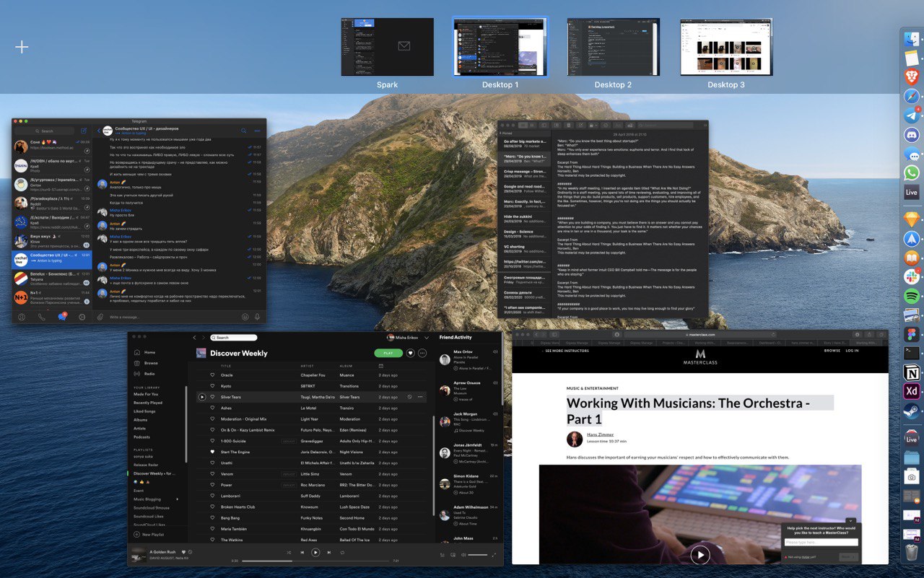Seek on the Spotify song progress bar
The image size is (924, 578).
pos(315,561)
